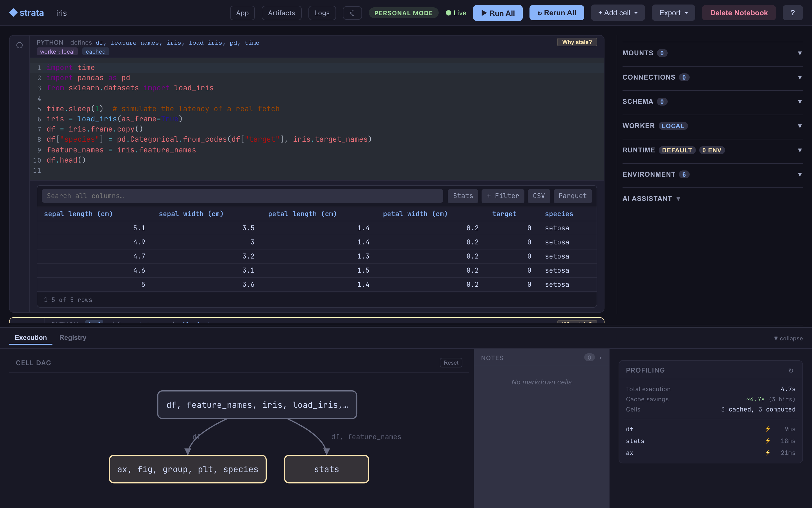The height and width of the screenshot is (508, 812).
Task: Open the help question mark button
Action: coord(793,13)
